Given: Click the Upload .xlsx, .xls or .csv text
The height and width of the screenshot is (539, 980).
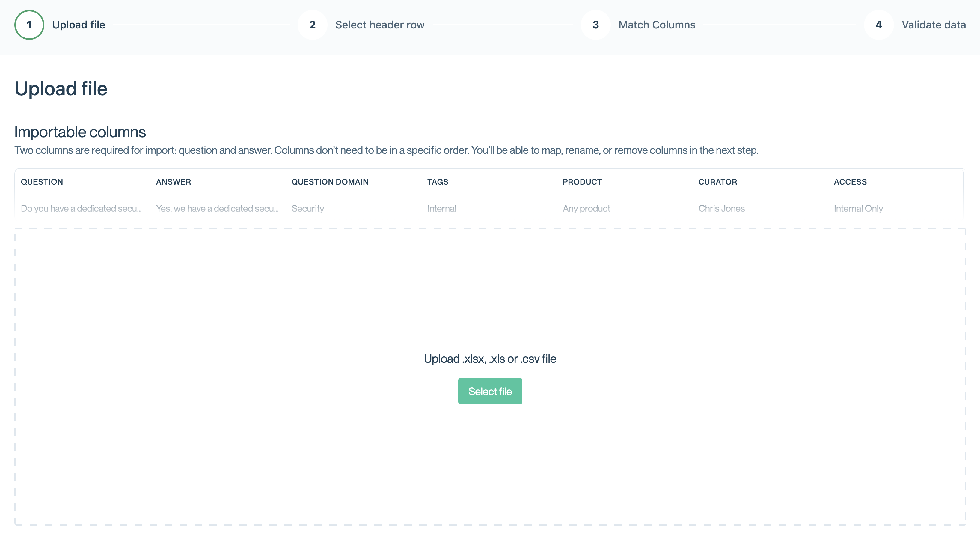Looking at the screenshot, I should tap(490, 359).
